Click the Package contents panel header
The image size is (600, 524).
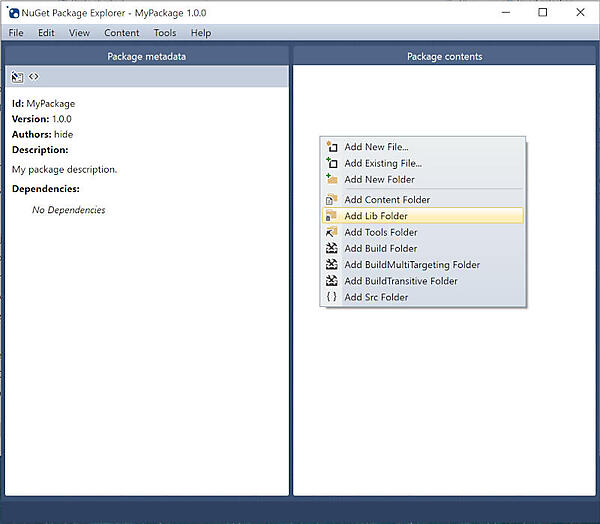click(444, 57)
